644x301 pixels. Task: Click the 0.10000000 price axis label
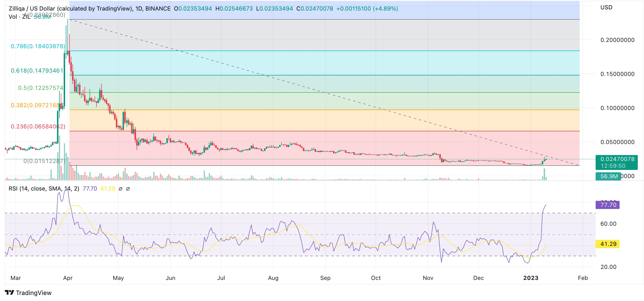tap(617, 108)
